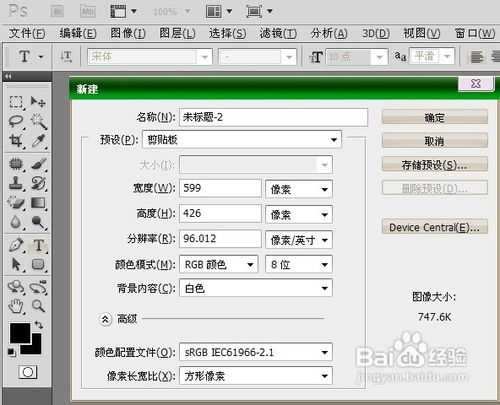
Task: Click the foreground color swatch
Action: 20,333
